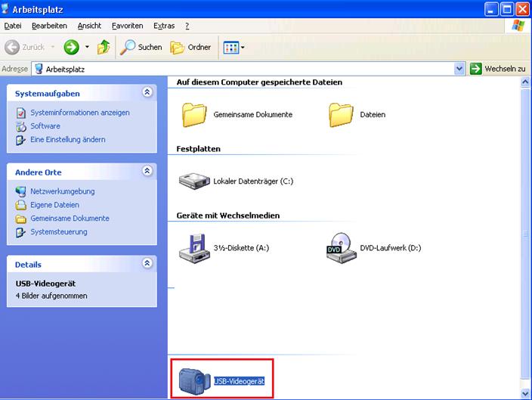Open Systeminformationen anzeigen link
Viewport: 532px width, 400px height.
tap(80, 113)
